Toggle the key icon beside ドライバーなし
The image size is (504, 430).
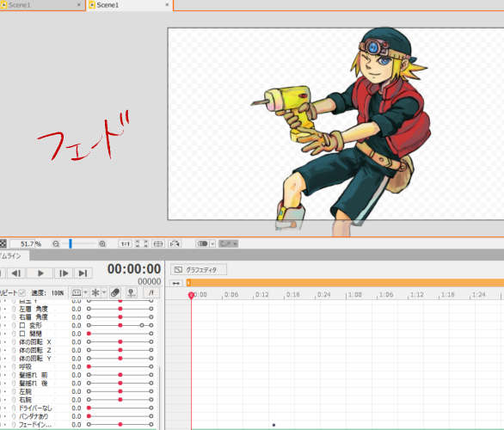coord(14,408)
